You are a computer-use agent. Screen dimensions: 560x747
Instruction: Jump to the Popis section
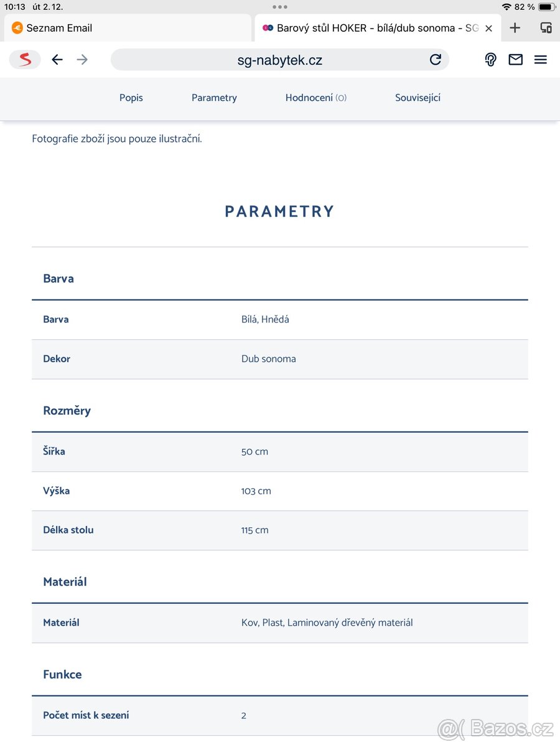[x=131, y=98]
